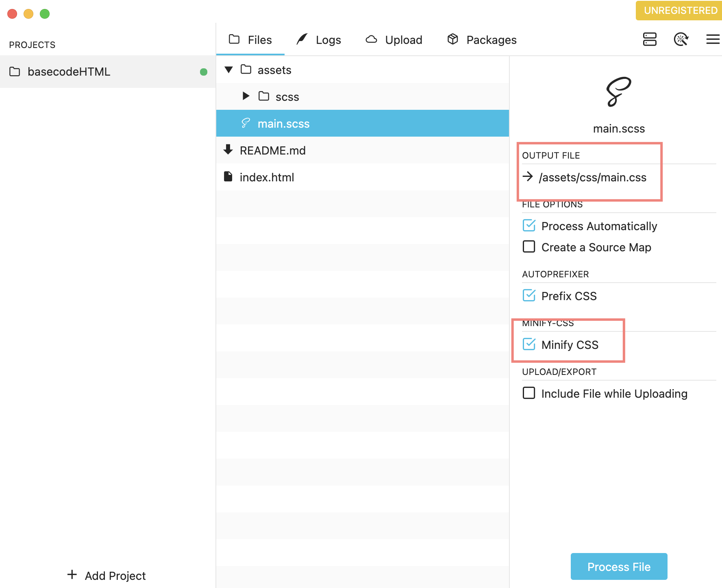
Task: Select the basecodeHTML project
Action: [x=108, y=72]
